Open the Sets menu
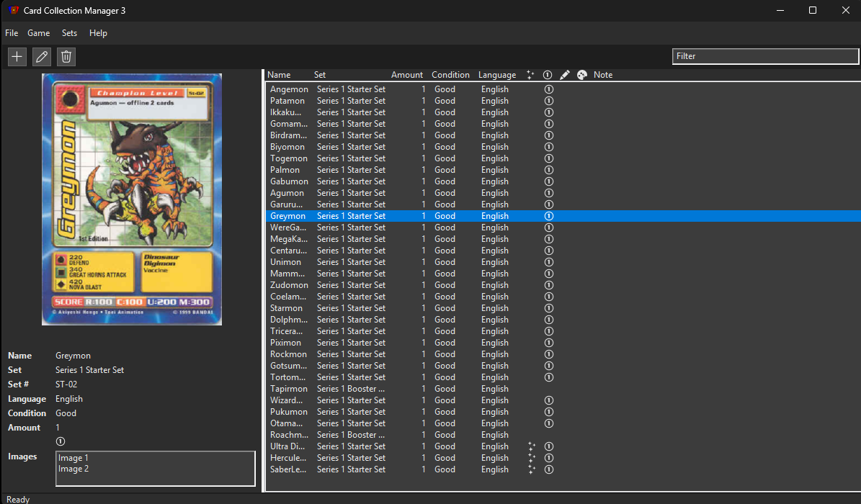This screenshot has height=504, width=861. [x=69, y=33]
